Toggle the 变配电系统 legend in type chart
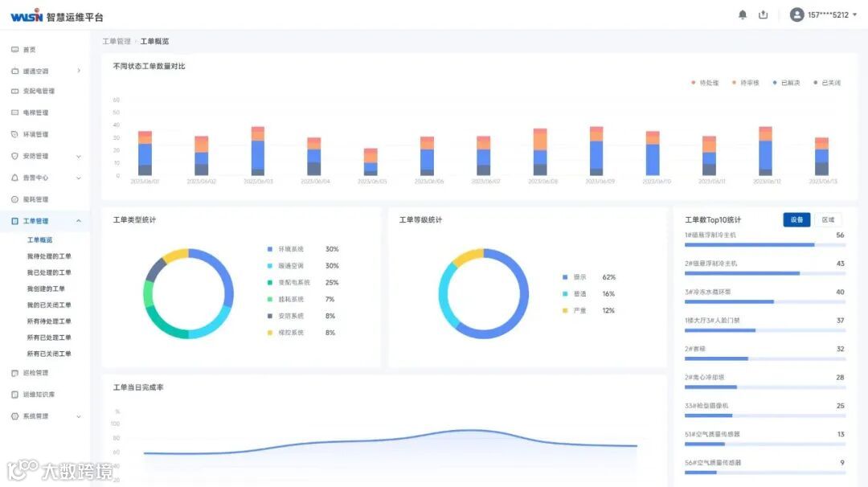This screenshot has height=487, width=868. pos(289,282)
